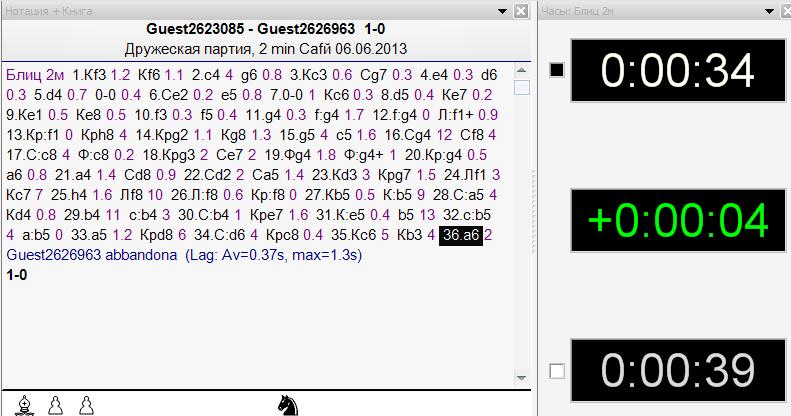Click the white player's clock 0:00:39

click(678, 371)
